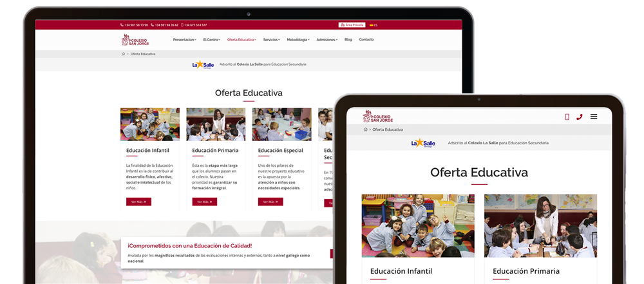Image resolution: width=644 pixels, height=284 pixels.
Task: Call phone number +34 981 94 35 62
Action: (165, 25)
